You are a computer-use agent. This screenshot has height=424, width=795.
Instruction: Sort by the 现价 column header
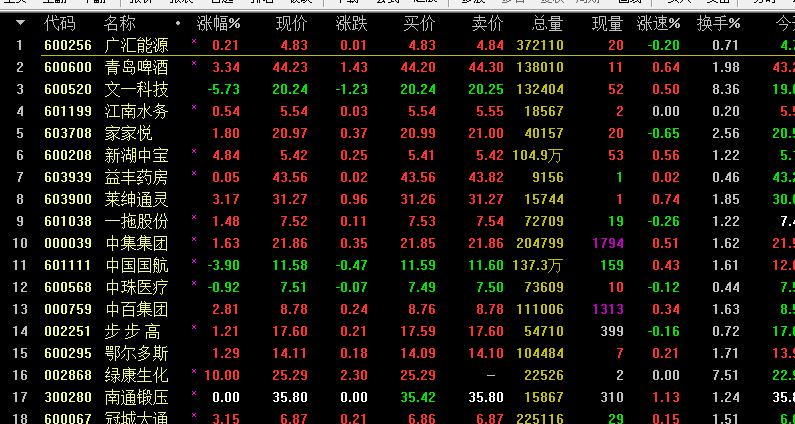tap(292, 23)
